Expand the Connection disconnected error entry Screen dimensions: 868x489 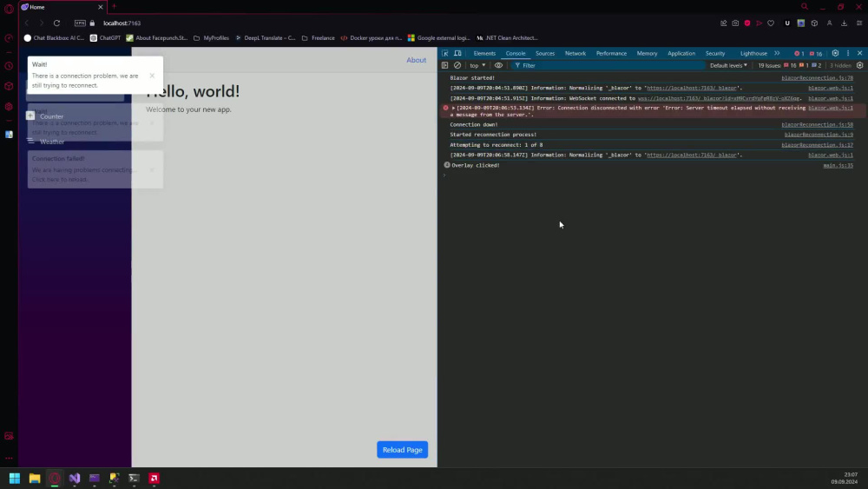click(x=453, y=108)
